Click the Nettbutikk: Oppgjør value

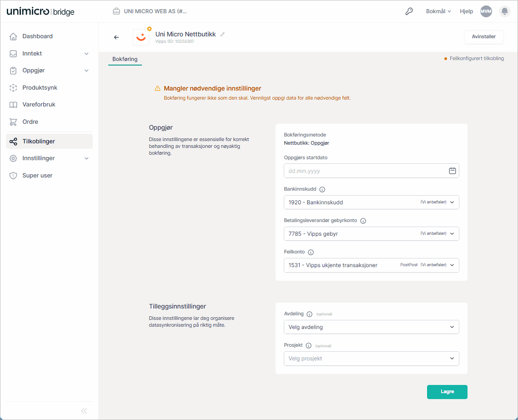(307, 143)
